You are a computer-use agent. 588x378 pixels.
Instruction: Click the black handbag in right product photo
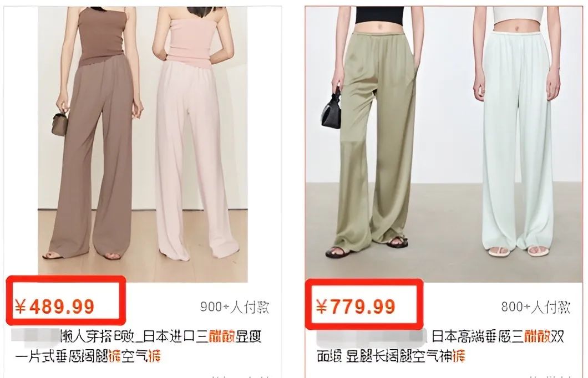coord(332,109)
